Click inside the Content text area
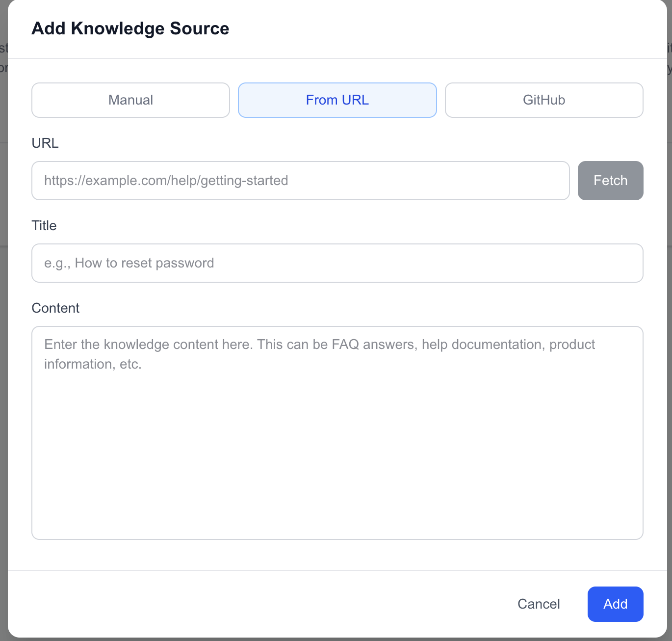Image resolution: width=672 pixels, height=641 pixels. point(337,432)
